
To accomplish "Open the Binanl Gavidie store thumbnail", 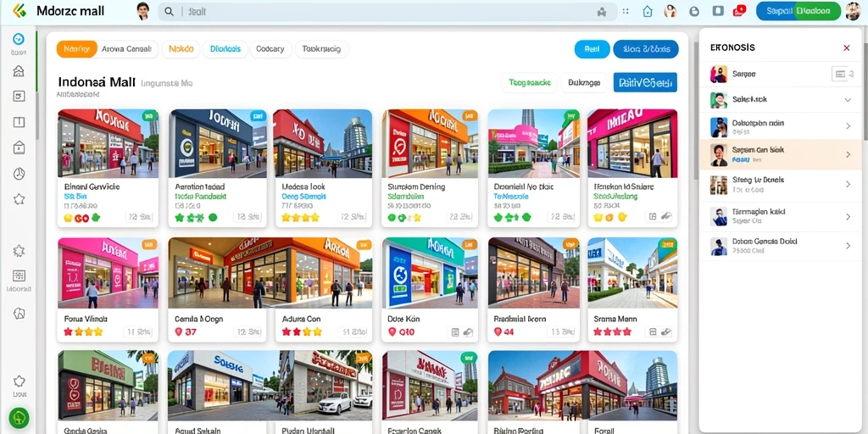I will click(x=108, y=143).
